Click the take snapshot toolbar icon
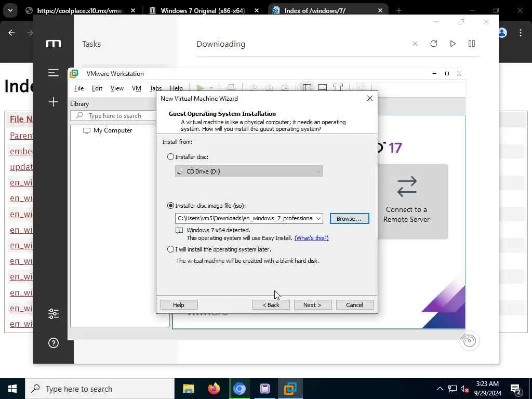 click(x=253, y=88)
